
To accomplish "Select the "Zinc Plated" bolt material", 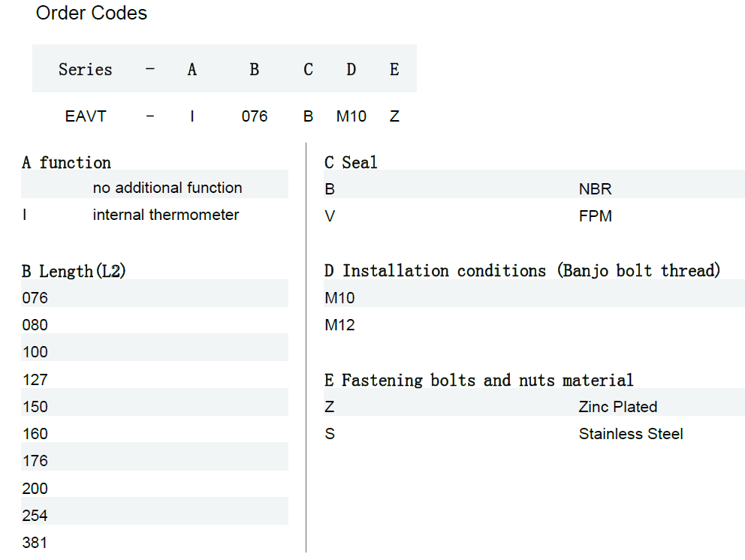I will point(617,407).
